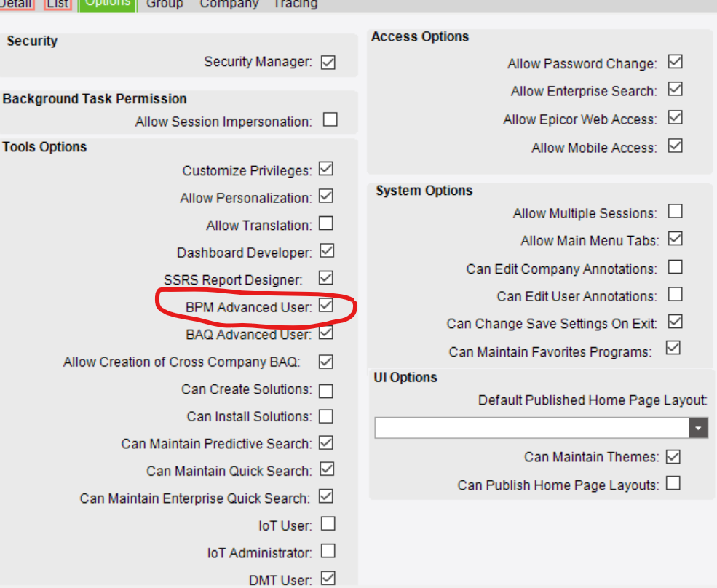The width and height of the screenshot is (717, 588).
Task: Uncheck Can Maintain Themes checkbox
Action: tap(673, 457)
